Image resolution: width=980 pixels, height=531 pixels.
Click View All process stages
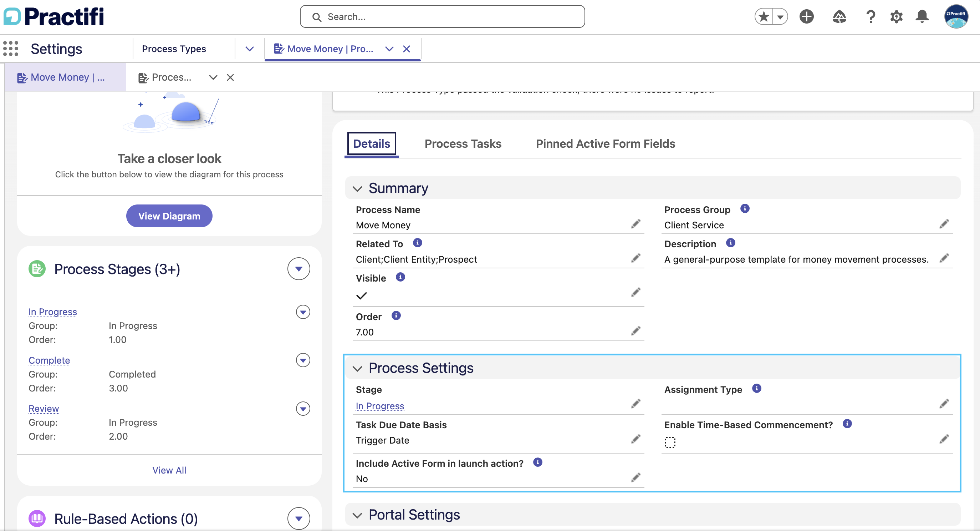(169, 470)
